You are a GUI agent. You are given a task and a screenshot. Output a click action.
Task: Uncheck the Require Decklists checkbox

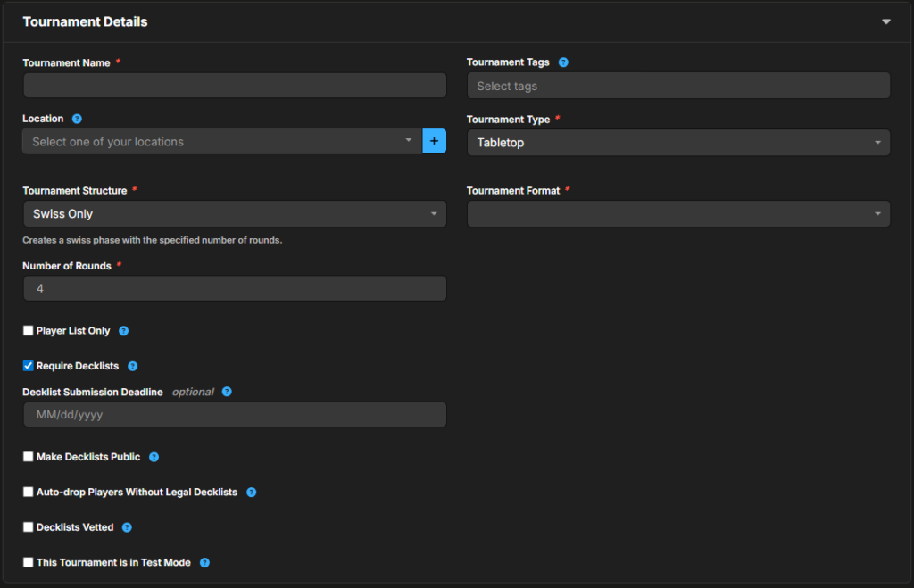point(29,366)
